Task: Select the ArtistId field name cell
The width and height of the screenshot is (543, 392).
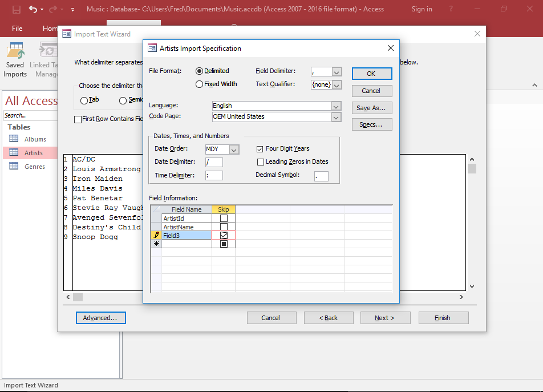Action: tap(187, 219)
